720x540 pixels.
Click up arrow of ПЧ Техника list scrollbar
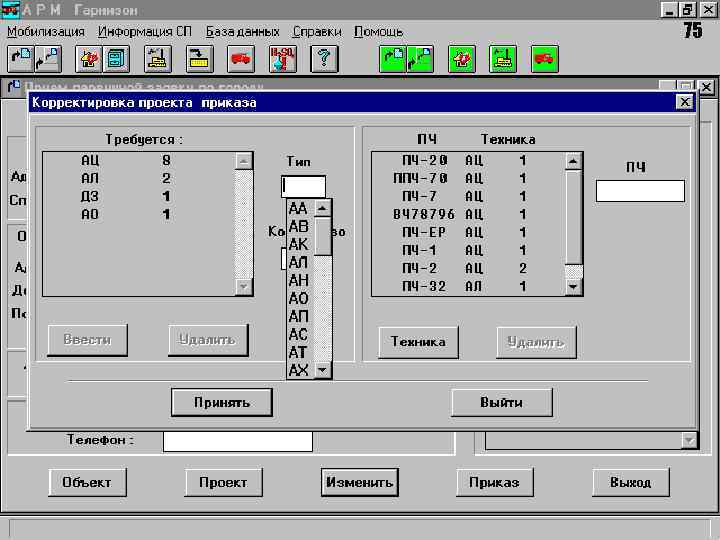coord(574,161)
